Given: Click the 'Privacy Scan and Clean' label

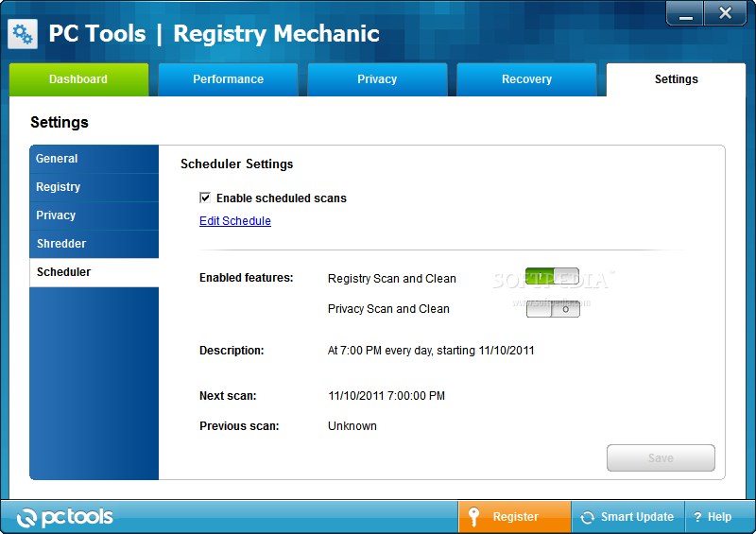Looking at the screenshot, I should 388,309.
